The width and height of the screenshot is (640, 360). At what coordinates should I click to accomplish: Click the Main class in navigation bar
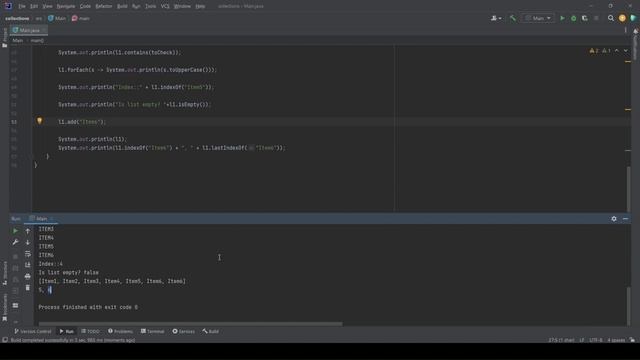click(57, 18)
